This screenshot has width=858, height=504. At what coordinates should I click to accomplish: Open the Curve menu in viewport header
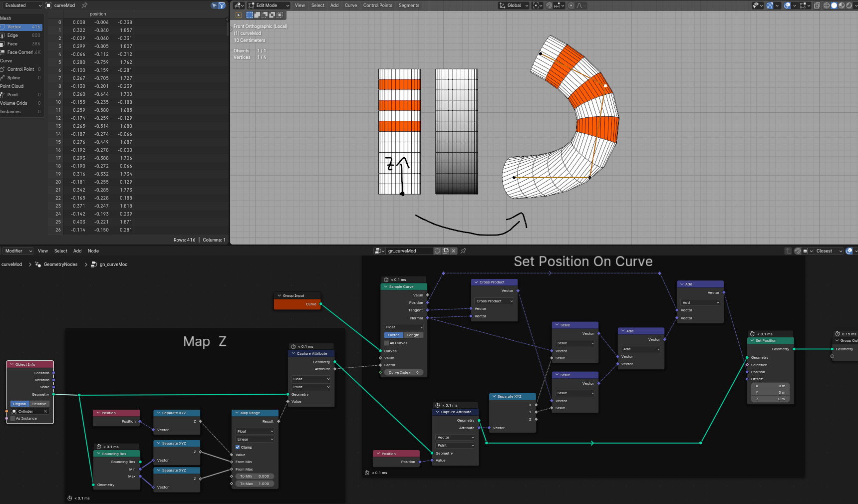pyautogui.click(x=351, y=5)
